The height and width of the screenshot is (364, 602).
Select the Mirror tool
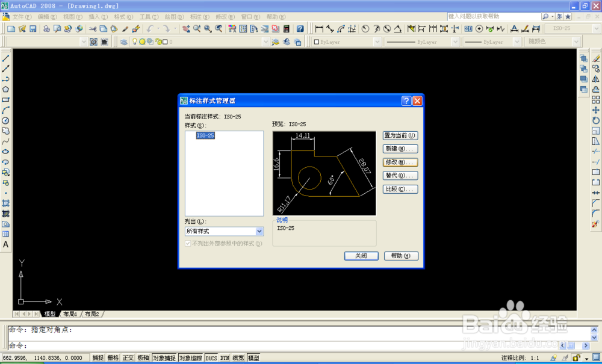[596, 79]
